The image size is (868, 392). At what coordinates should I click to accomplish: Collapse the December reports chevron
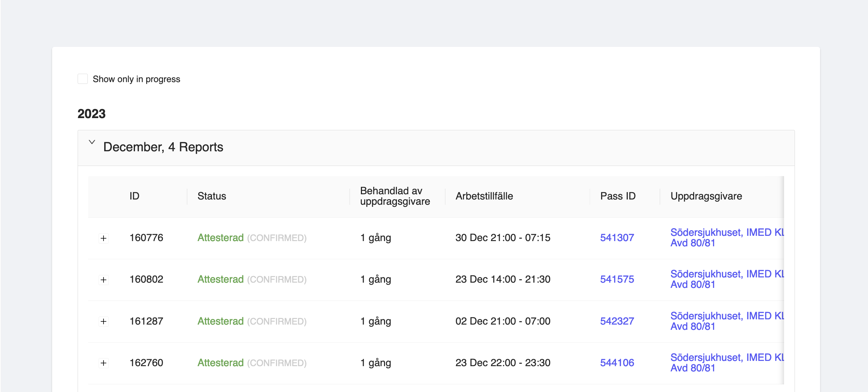click(x=92, y=142)
